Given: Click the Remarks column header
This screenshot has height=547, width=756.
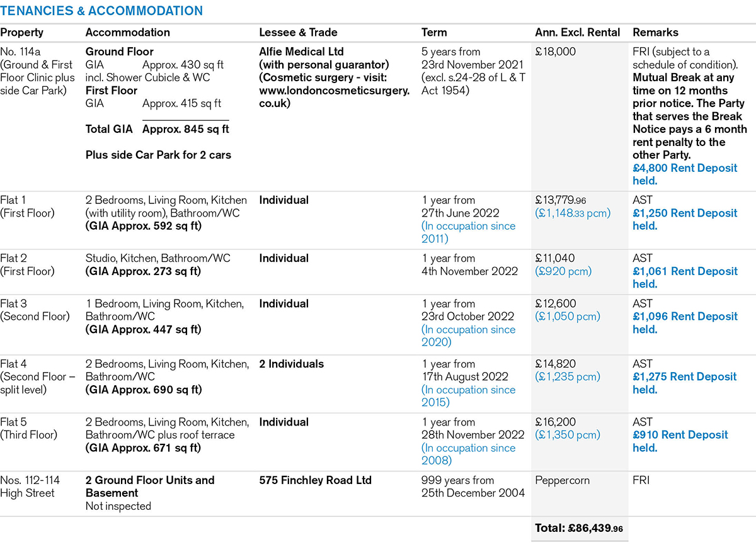Looking at the screenshot, I should pos(655,32).
